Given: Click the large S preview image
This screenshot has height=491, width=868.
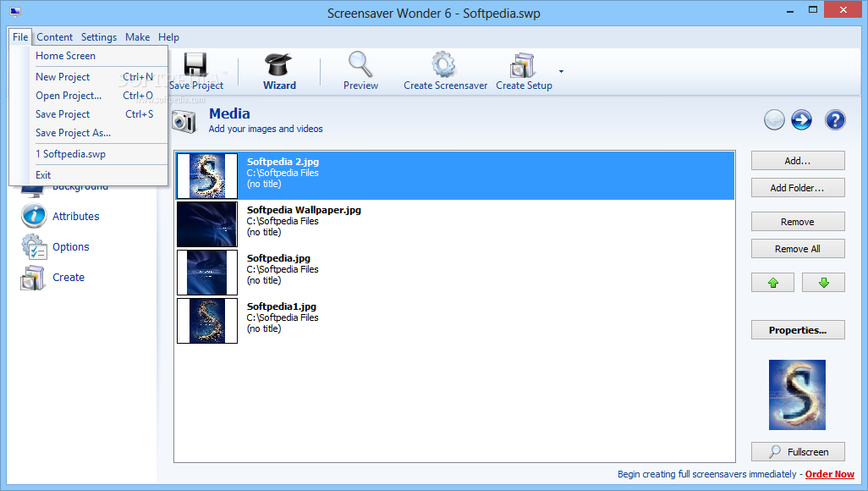Looking at the screenshot, I should (x=797, y=395).
